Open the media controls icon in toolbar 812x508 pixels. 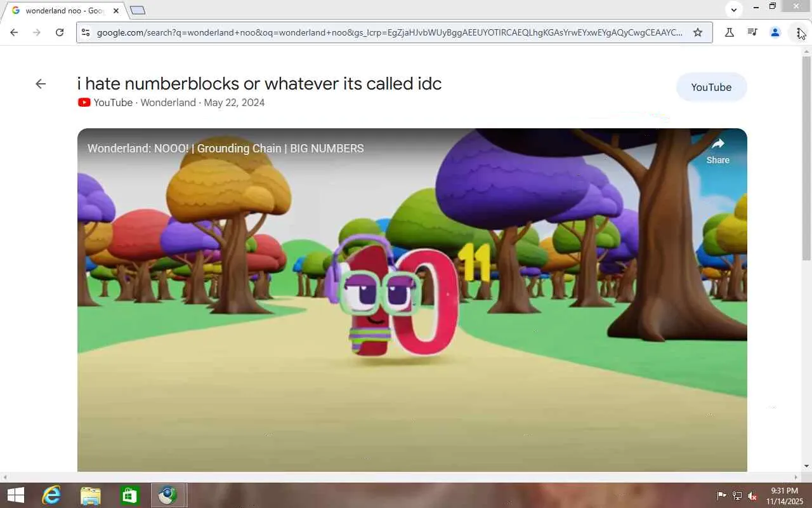click(752, 32)
